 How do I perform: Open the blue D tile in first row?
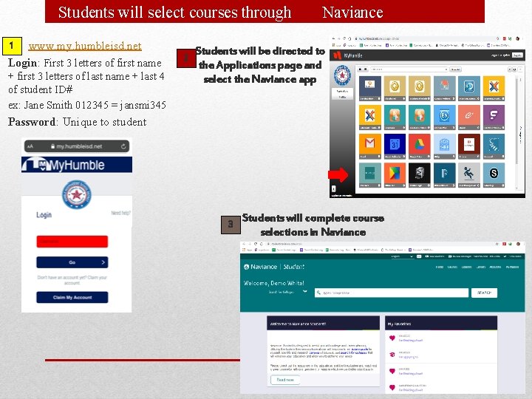click(x=469, y=88)
